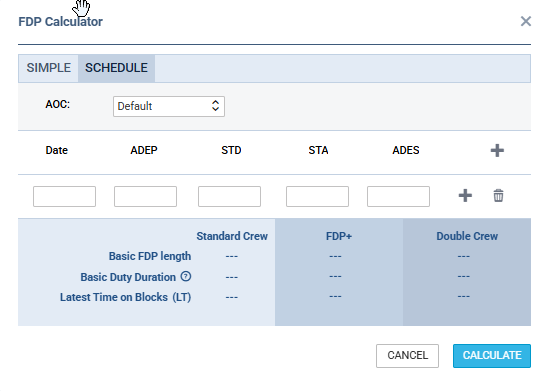
Task: Click the Basic FDP length label
Action: coord(150,256)
